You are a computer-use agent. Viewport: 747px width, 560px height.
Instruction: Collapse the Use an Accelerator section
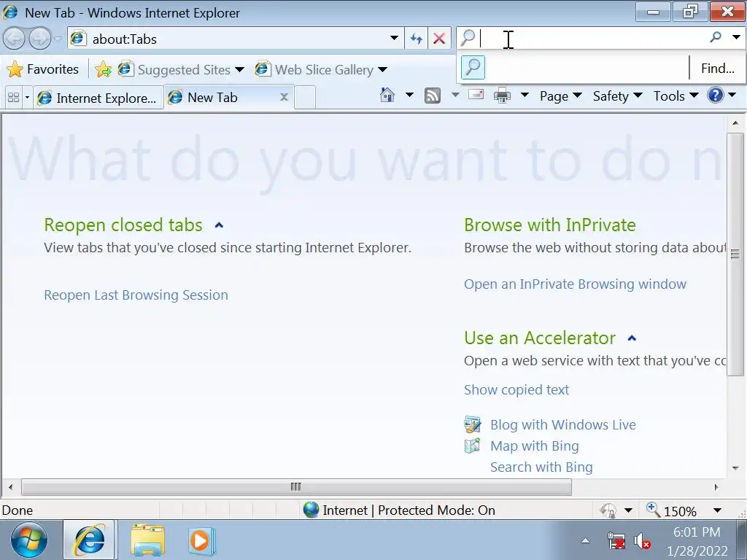point(632,338)
